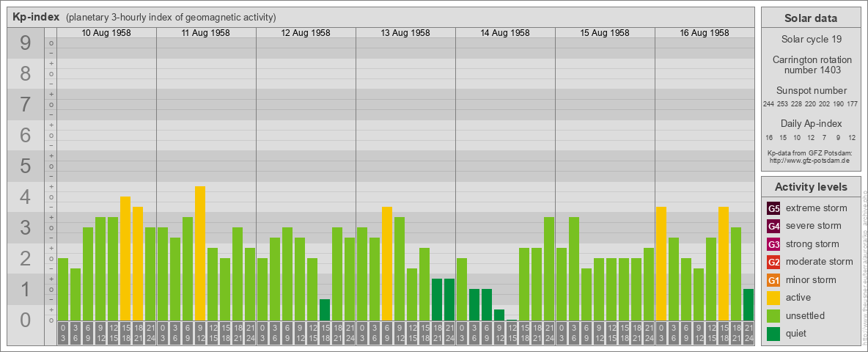Click the sunspot value 244
The height and width of the screenshot is (352, 868).
(x=768, y=104)
